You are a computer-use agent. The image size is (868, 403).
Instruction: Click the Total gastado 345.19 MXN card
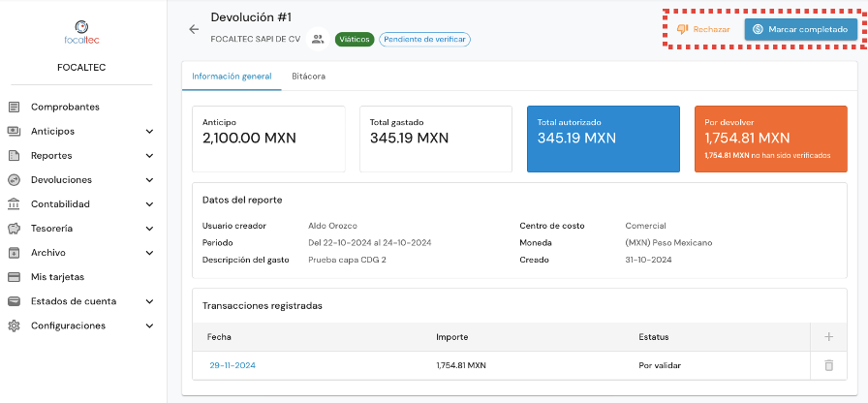click(436, 139)
